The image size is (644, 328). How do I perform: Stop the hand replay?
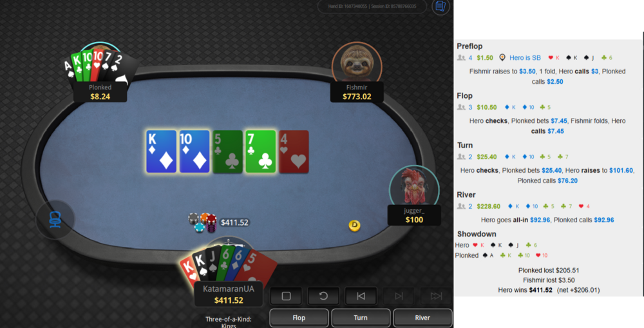coord(287,296)
